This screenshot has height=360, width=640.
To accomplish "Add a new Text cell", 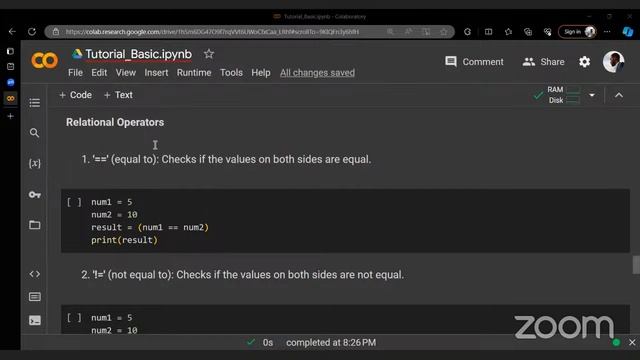I will pyautogui.click(x=118, y=95).
